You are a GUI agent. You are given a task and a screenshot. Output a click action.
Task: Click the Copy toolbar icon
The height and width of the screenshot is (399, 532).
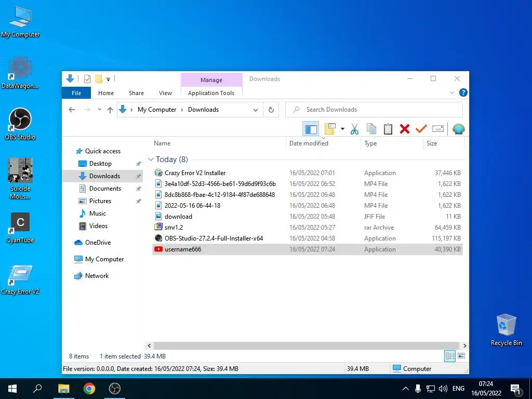coord(371,129)
